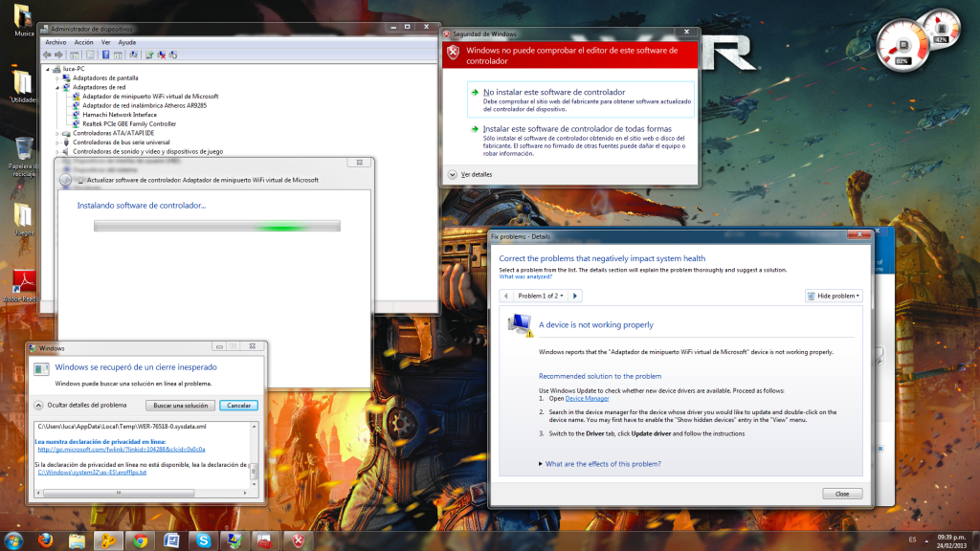
Task: Open the help icon in Device Manager toolbar
Action: (x=105, y=55)
